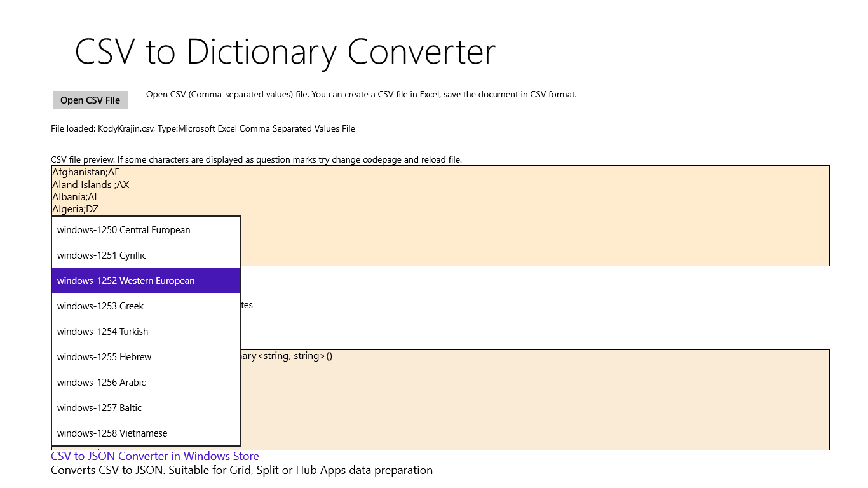868x488 pixels.
Task: Click inside the CSV file preview box
Action: pos(508,229)
